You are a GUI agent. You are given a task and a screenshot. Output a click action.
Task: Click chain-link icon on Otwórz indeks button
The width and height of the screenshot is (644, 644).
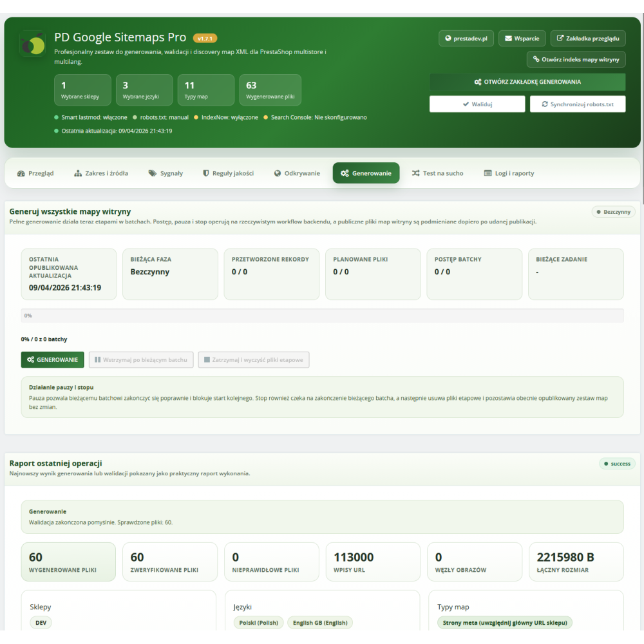536,59
